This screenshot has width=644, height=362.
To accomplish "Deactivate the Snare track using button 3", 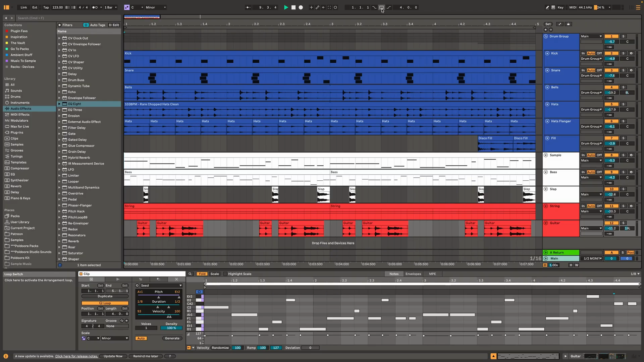I will tap(611, 70).
